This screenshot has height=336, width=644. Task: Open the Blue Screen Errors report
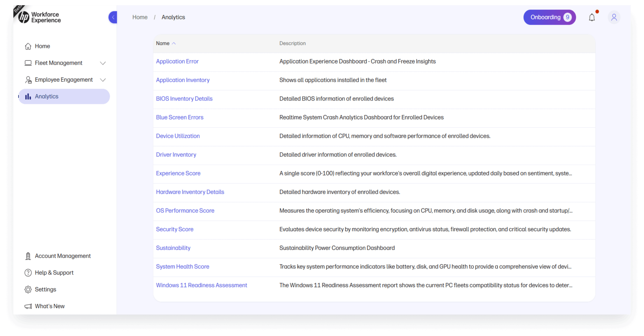180,117
